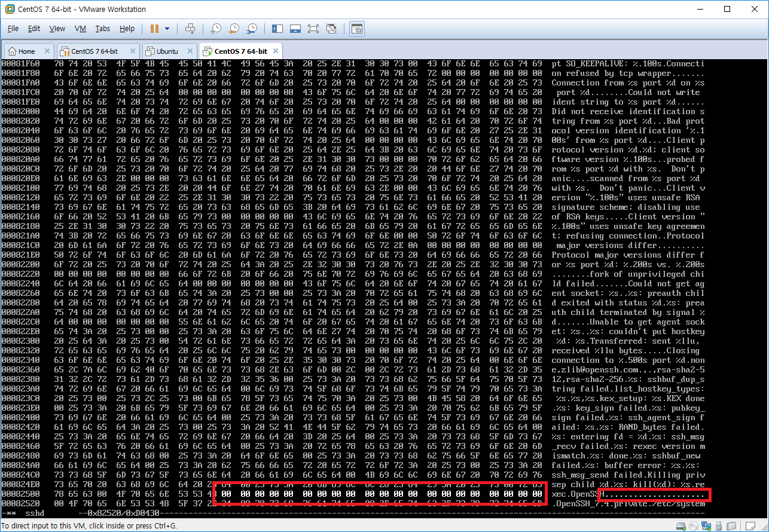769x532 pixels.
Task: Click the CD/DVD drive status icon
Action: tap(694, 526)
